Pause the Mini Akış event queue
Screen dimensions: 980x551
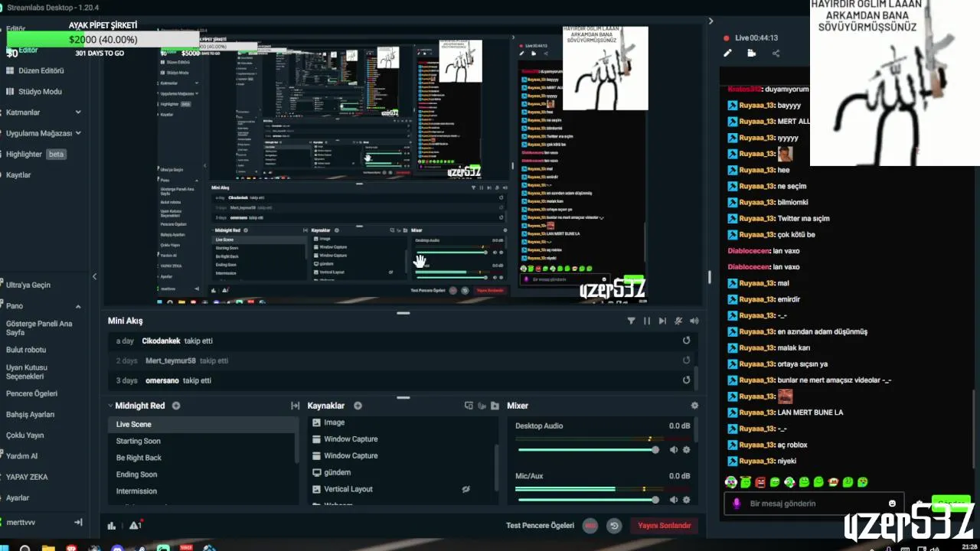tap(647, 321)
